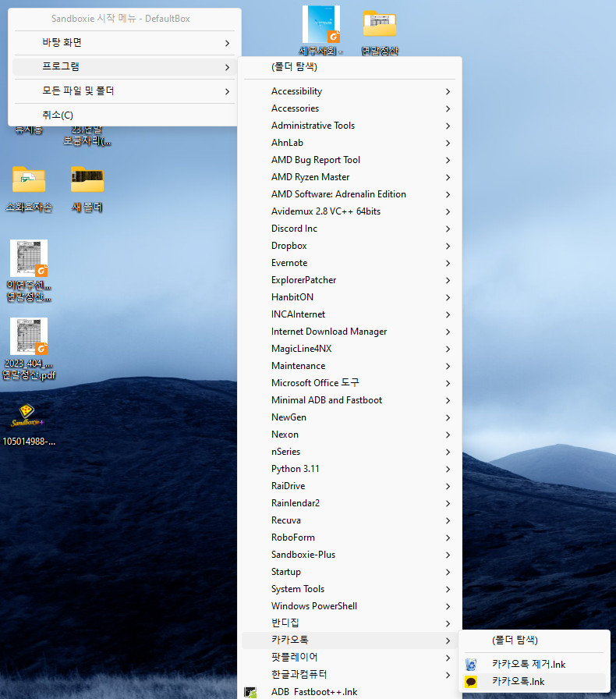Image resolution: width=616 pixels, height=699 pixels.
Task: Open Administrative Tools folder entry
Action: (350, 126)
